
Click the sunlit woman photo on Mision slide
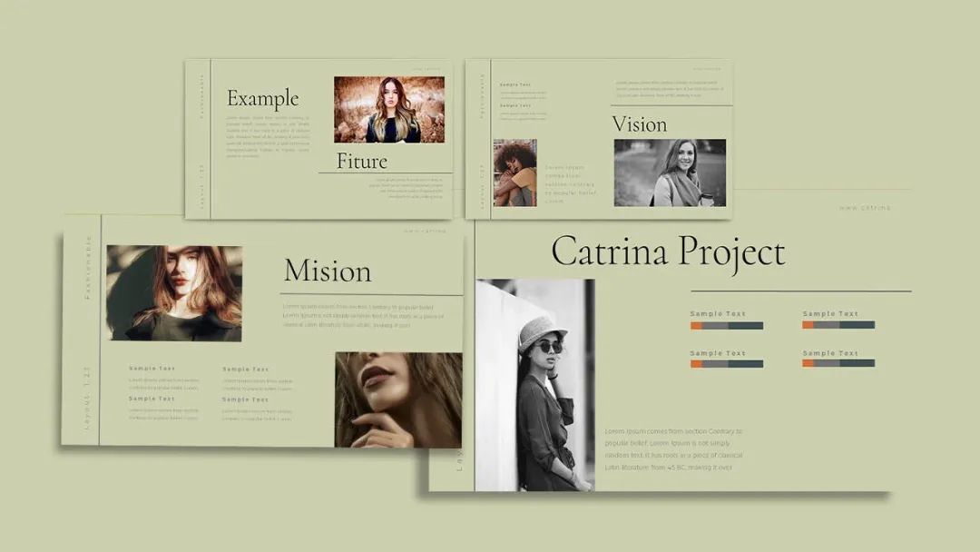tap(174, 293)
